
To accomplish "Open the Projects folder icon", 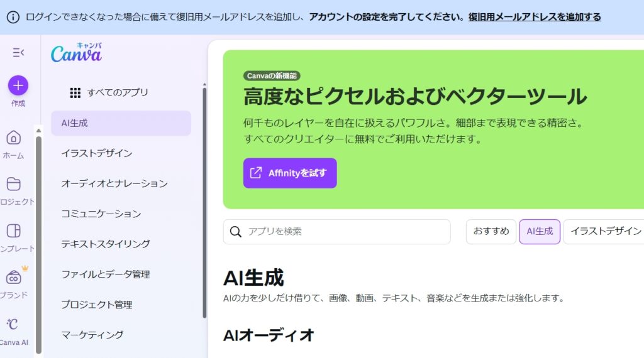I will (x=14, y=184).
